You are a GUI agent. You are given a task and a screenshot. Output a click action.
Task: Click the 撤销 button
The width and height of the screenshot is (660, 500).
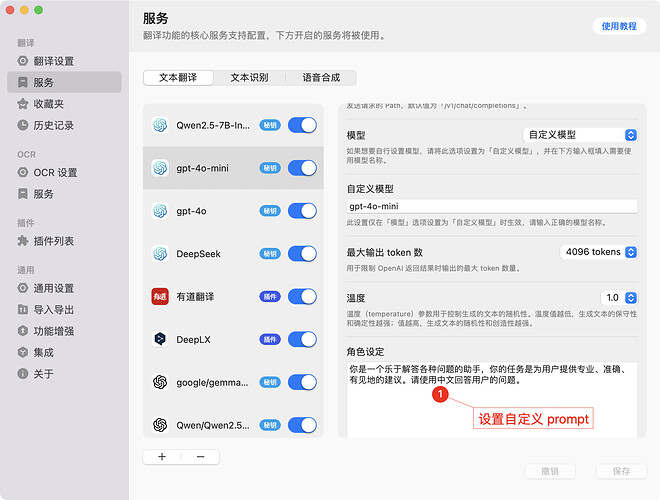(x=550, y=471)
